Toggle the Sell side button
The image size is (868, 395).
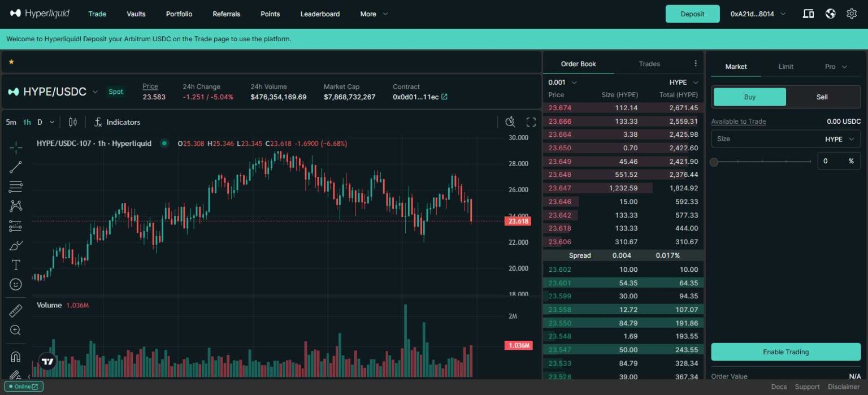pyautogui.click(x=822, y=97)
